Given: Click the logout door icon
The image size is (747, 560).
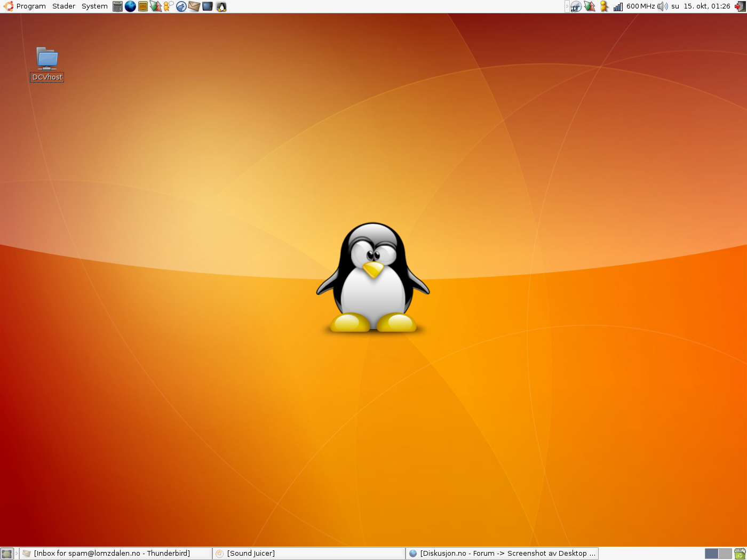Looking at the screenshot, I should pyautogui.click(x=740, y=6).
